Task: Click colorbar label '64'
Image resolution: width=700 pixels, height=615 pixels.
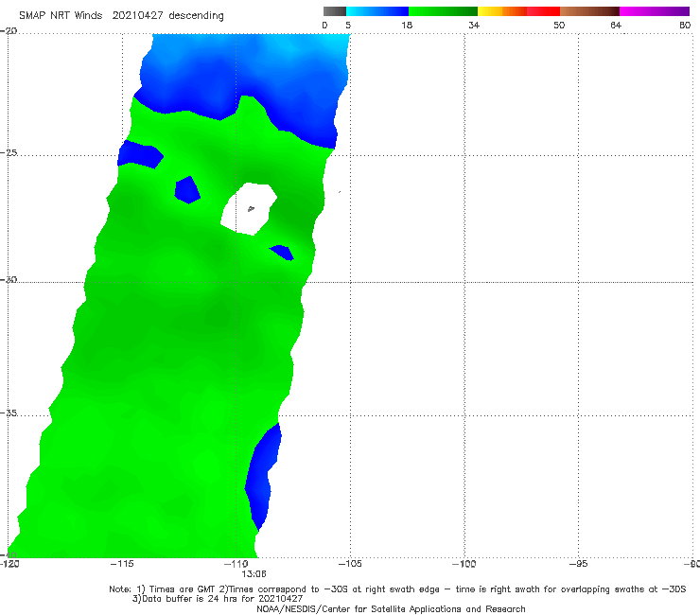Action: (616, 25)
